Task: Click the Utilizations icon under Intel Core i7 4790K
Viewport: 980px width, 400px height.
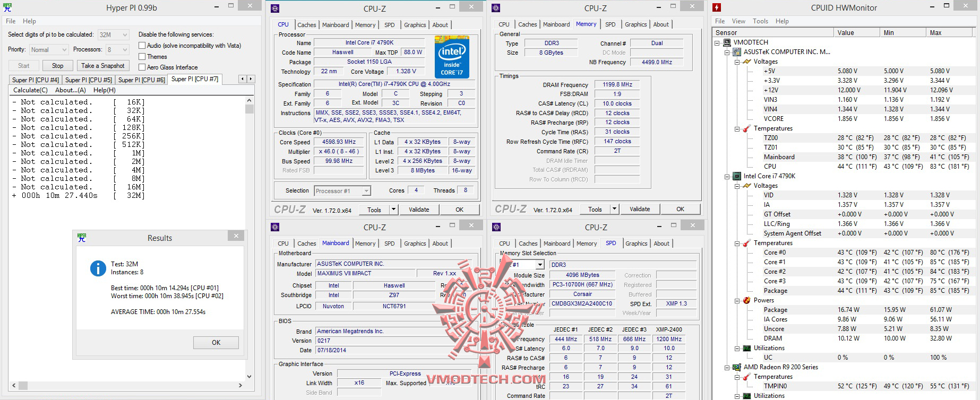Action: 747,348
